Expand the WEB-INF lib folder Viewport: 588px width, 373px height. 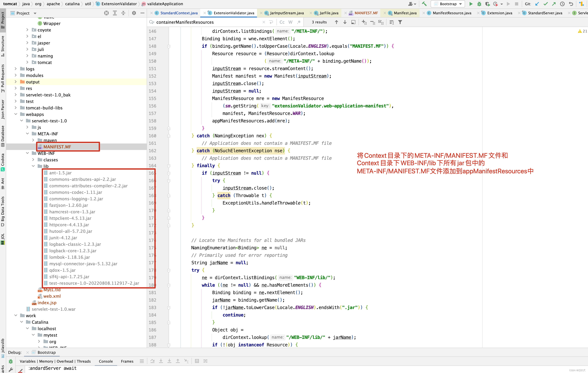point(34,166)
